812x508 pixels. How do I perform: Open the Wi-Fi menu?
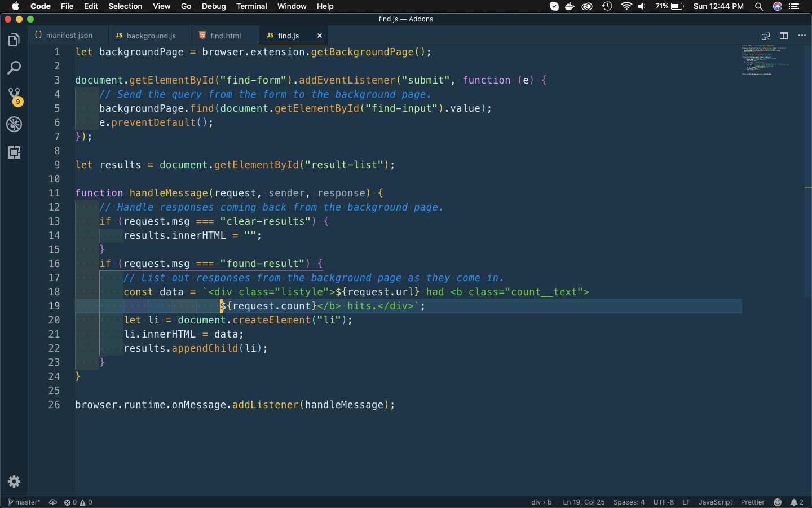pyautogui.click(x=626, y=6)
